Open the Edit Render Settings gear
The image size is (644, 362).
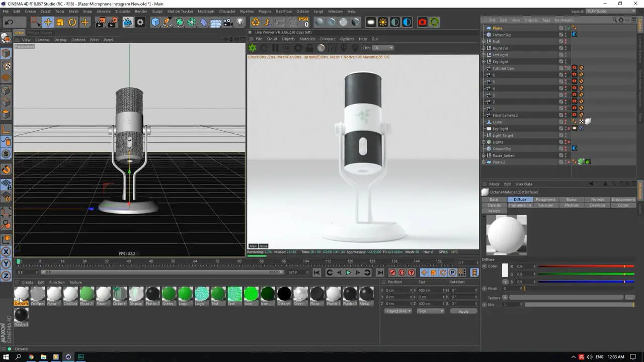coord(140,22)
